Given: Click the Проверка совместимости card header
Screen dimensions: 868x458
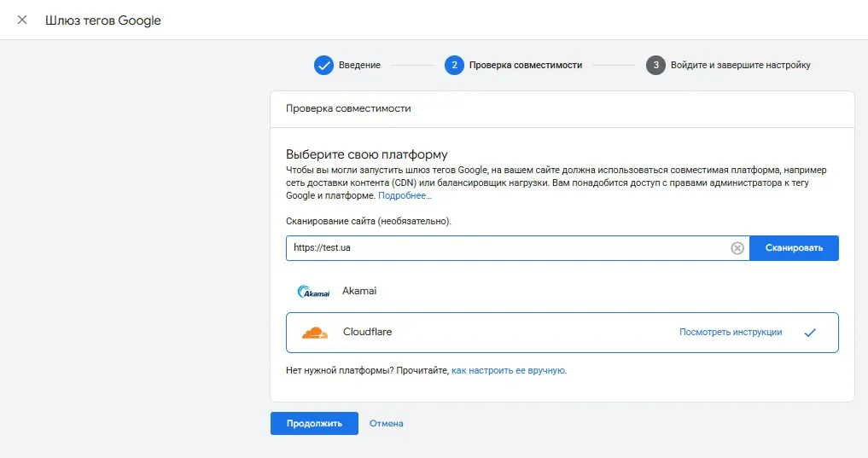Looking at the screenshot, I should pyautogui.click(x=348, y=108).
